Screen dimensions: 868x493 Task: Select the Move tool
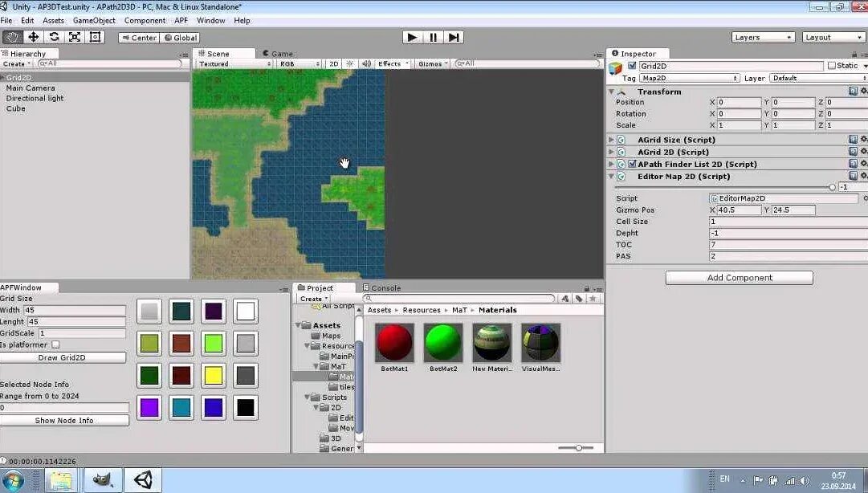click(x=33, y=37)
